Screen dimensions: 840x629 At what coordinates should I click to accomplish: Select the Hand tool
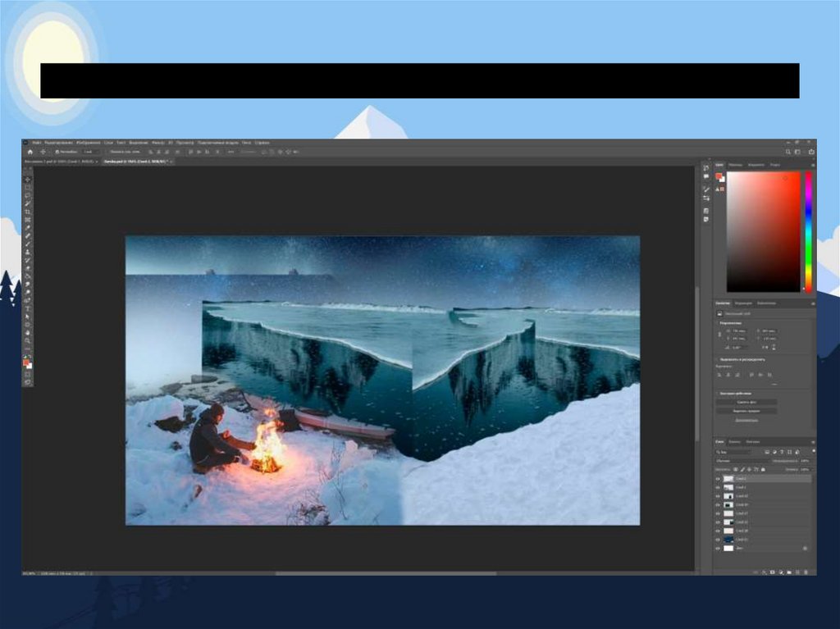tap(28, 332)
